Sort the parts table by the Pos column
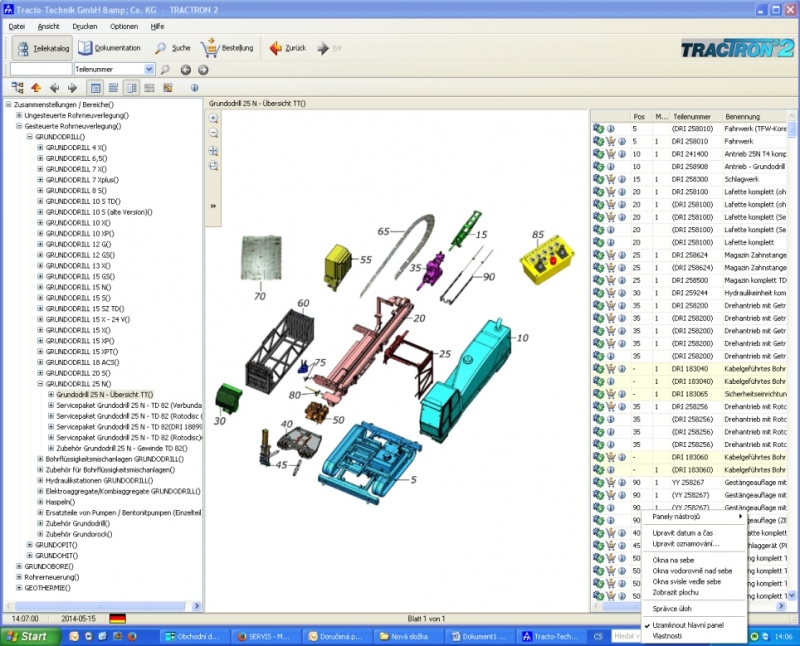 click(639, 117)
